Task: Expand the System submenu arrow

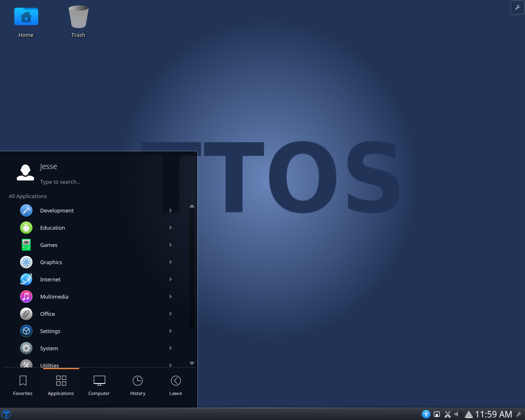Action: point(171,348)
